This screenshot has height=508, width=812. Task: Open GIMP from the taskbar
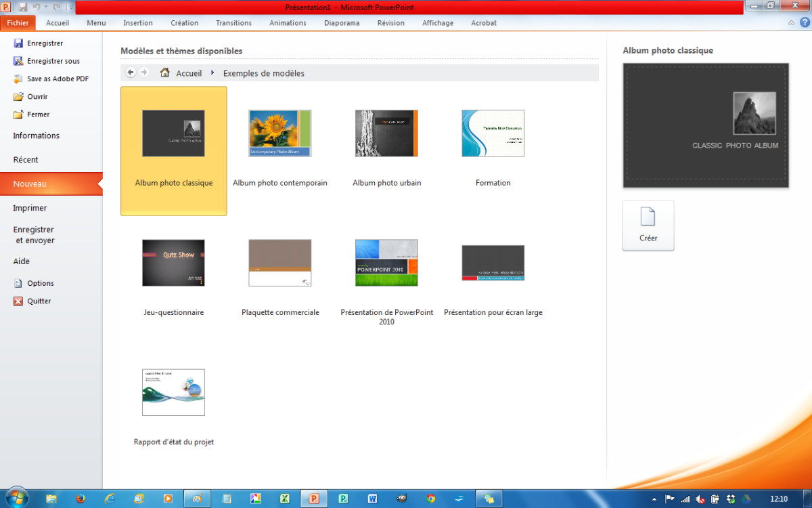tap(401, 499)
